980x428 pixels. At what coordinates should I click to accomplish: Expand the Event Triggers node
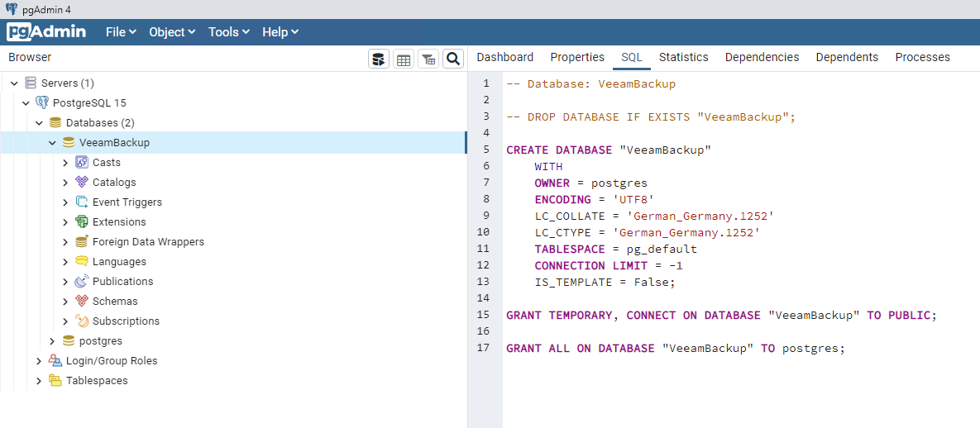pyautogui.click(x=65, y=202)
